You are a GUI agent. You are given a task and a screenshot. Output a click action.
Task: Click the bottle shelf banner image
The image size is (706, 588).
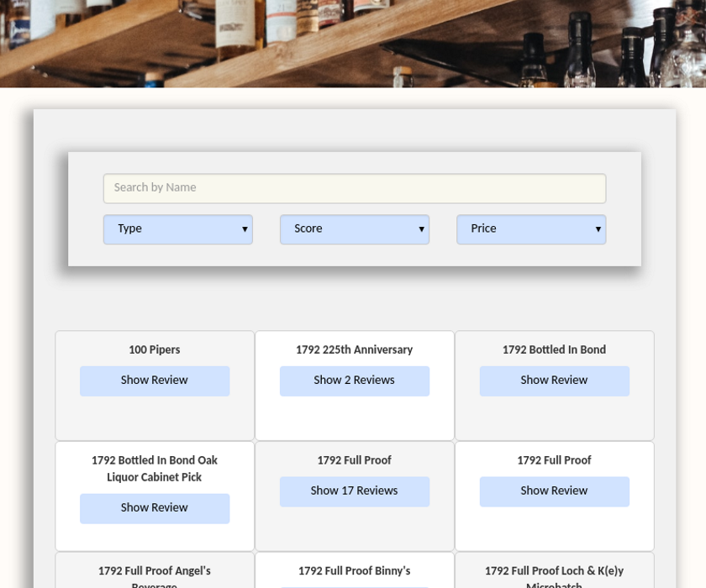tap(353, 42)
